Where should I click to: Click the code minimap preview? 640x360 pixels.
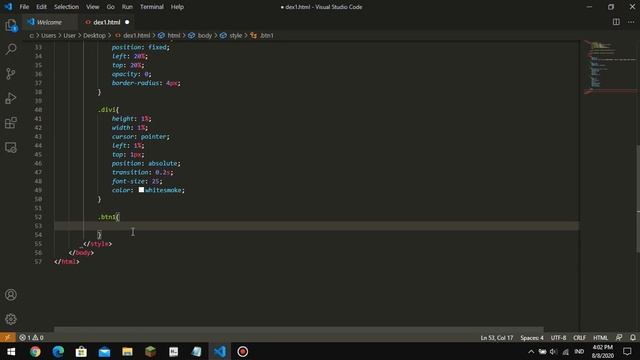pos(610,67)
